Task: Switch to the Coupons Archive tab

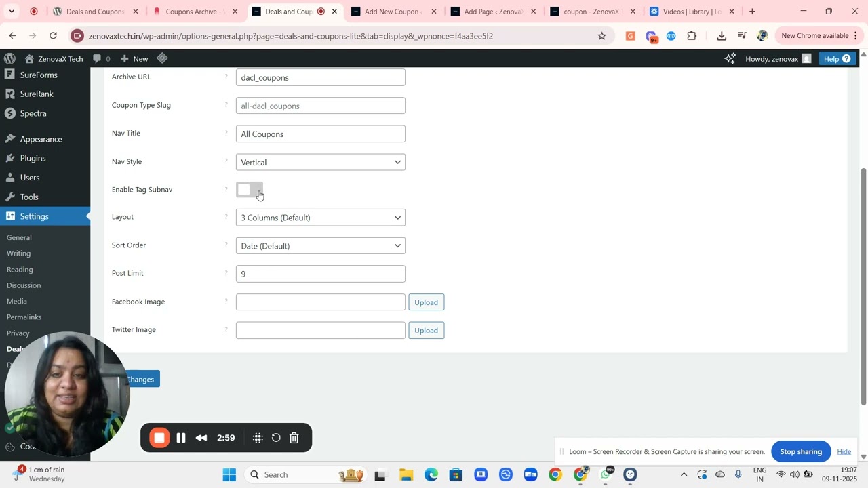Action: [x=197, y=12]
